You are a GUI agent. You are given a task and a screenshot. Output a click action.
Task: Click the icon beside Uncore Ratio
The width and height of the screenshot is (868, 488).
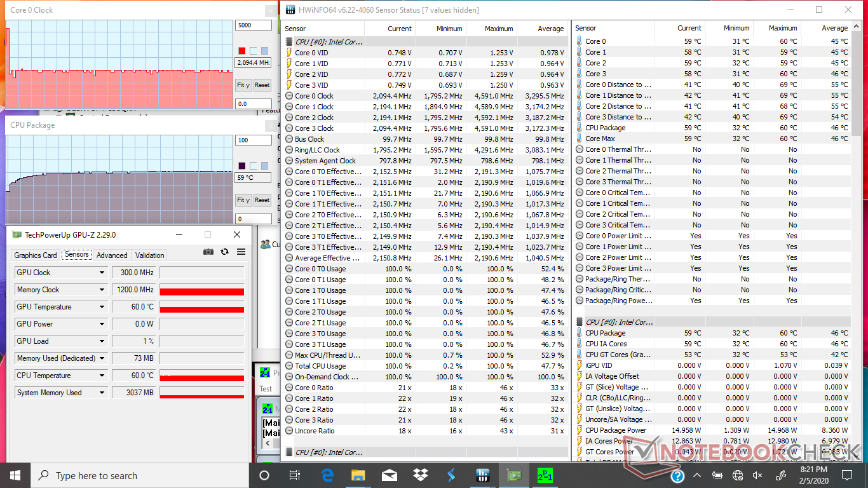click(x=289, y=431)
